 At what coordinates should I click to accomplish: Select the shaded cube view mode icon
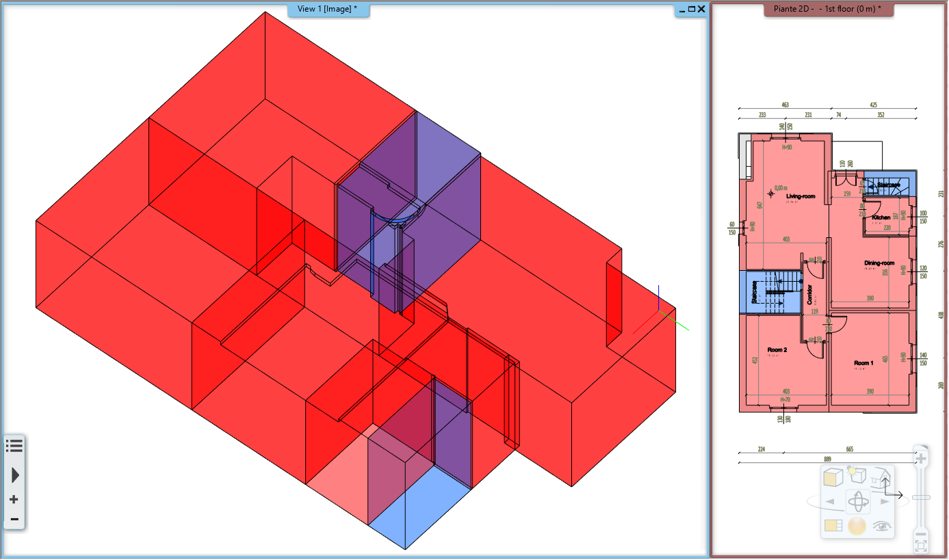tap(833, 477)
